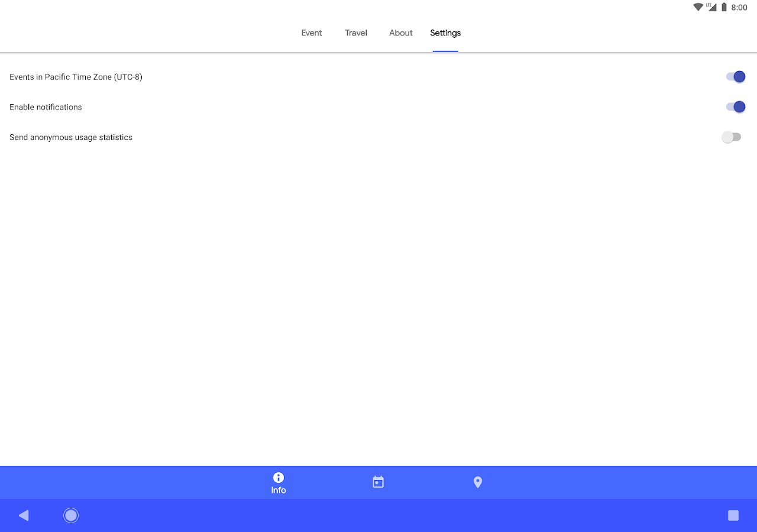Image resolution: width=757 pixels, height=532 pixels.
Task: Enable sending anonymous usage statistics switch
Action: [732, 137]
